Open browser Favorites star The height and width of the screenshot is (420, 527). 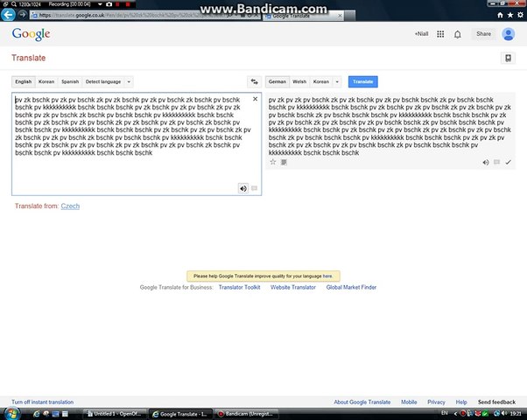510,15
